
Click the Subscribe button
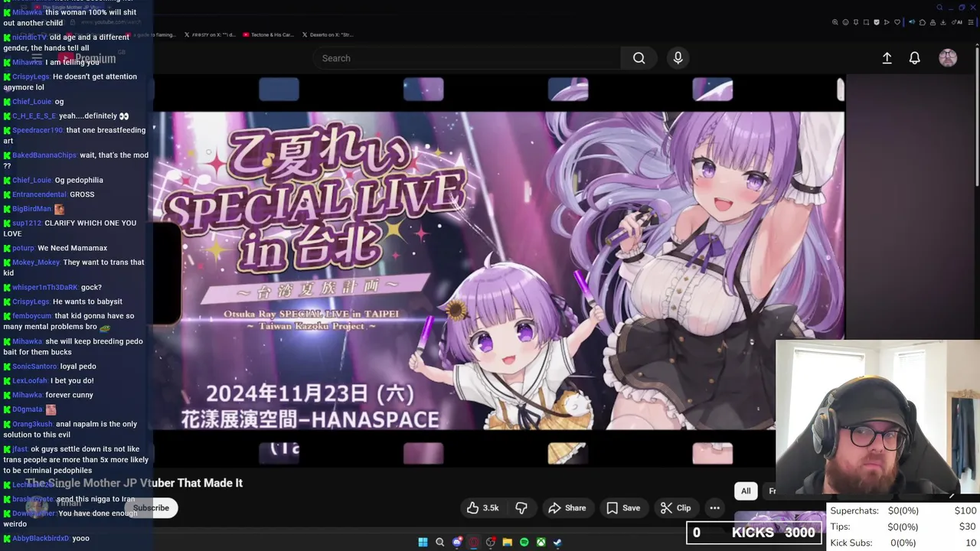pos(151,508)
